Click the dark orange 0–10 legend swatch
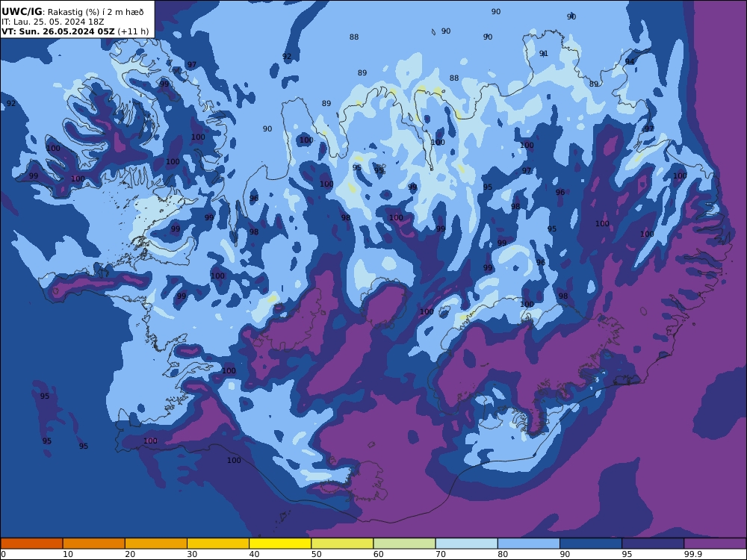Screen dimensions: 747x560 pos(31,544)
